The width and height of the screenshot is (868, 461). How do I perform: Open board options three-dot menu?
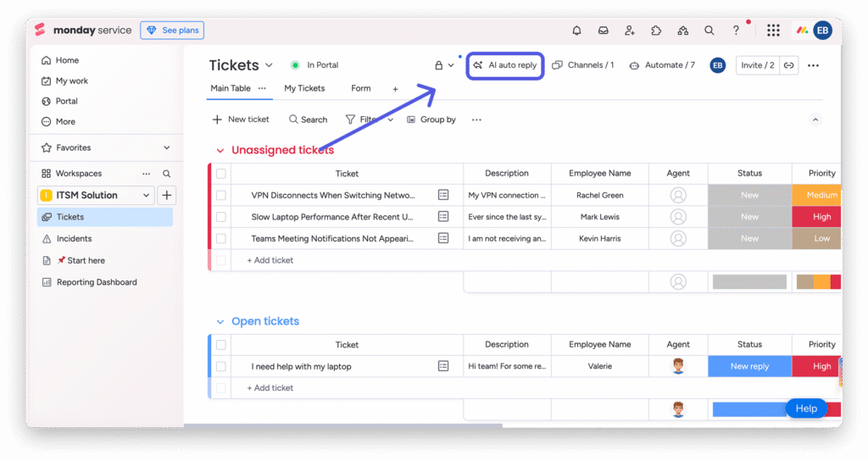pos(813,65)
